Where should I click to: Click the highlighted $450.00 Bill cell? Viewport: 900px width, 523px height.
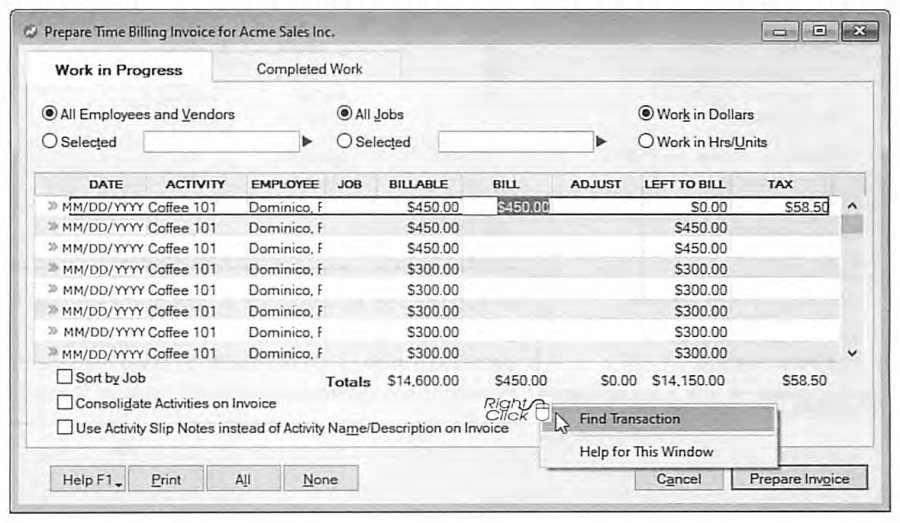(x=523, y=207)
